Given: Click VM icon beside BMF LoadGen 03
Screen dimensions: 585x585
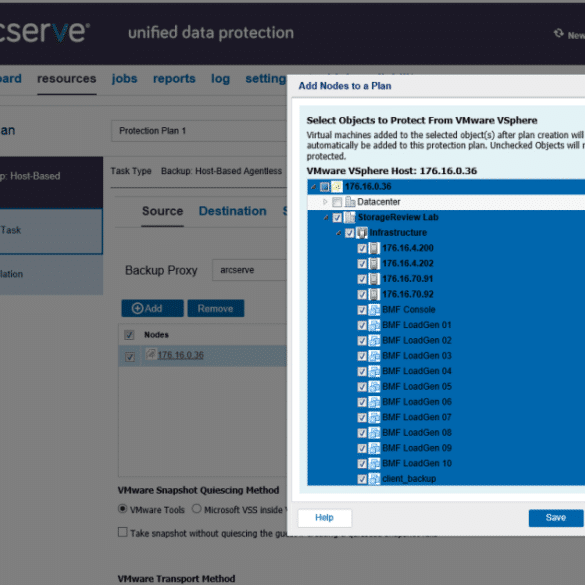Looking at the screenshot, I should click(374, 356).
